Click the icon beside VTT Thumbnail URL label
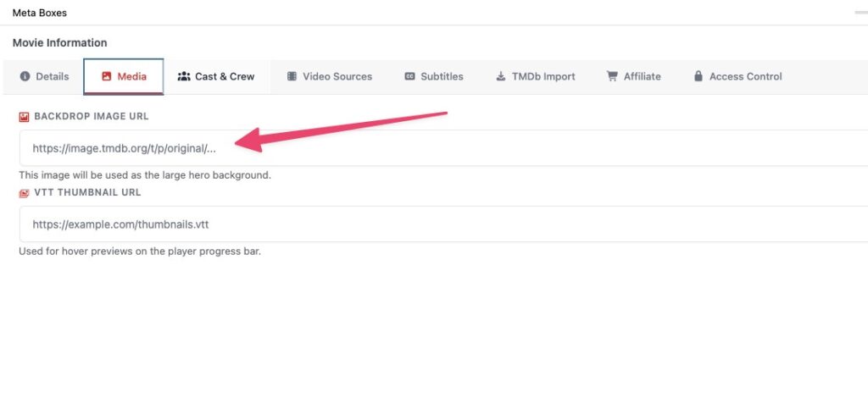The image size is (868, 420). click(25, 193)
